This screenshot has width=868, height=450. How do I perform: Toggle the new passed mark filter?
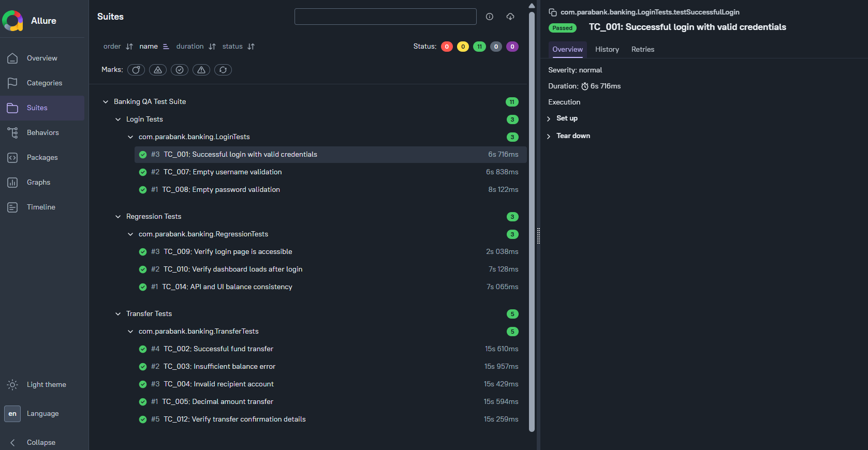click(x=180, y=70)
